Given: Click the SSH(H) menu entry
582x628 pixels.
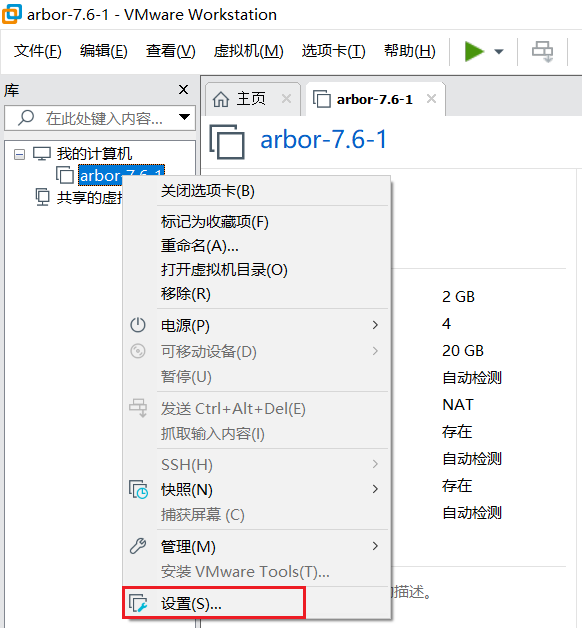Looking at the screenshot, I should coord(257,465).
